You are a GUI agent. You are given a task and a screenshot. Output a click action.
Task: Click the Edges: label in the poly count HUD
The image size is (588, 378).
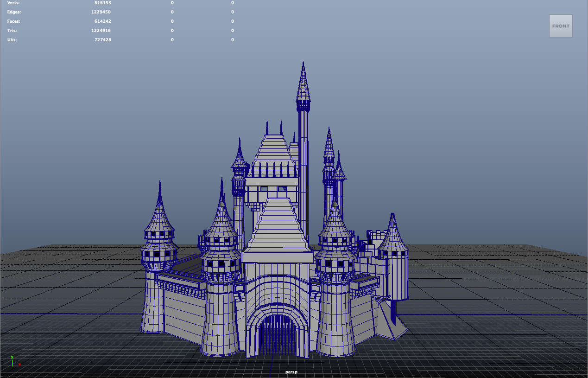(14, 12)
